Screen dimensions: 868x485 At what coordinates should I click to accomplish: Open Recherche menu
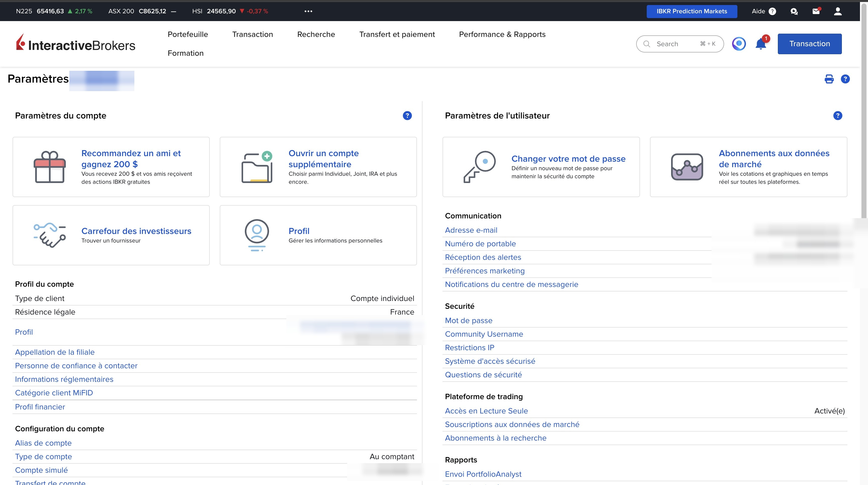316,34
